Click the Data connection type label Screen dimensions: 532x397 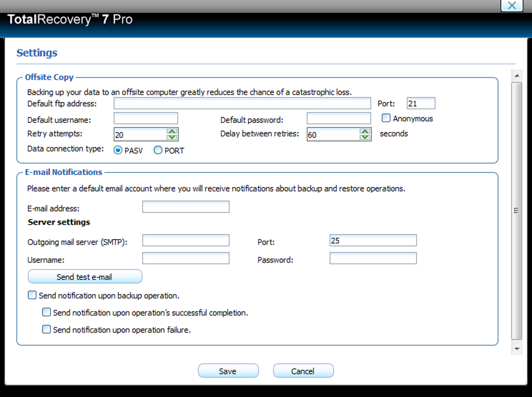point(66,149)
